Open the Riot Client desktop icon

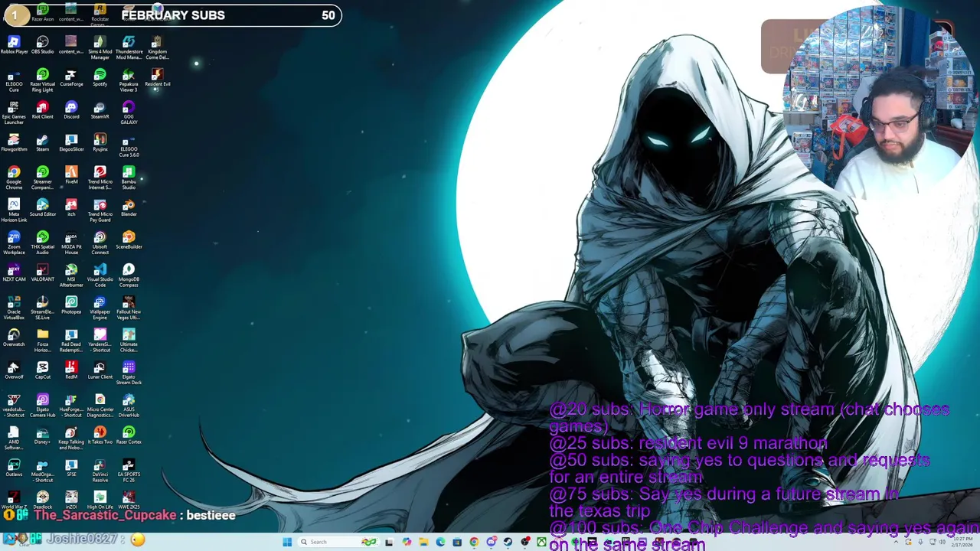[x=42, y=110]
